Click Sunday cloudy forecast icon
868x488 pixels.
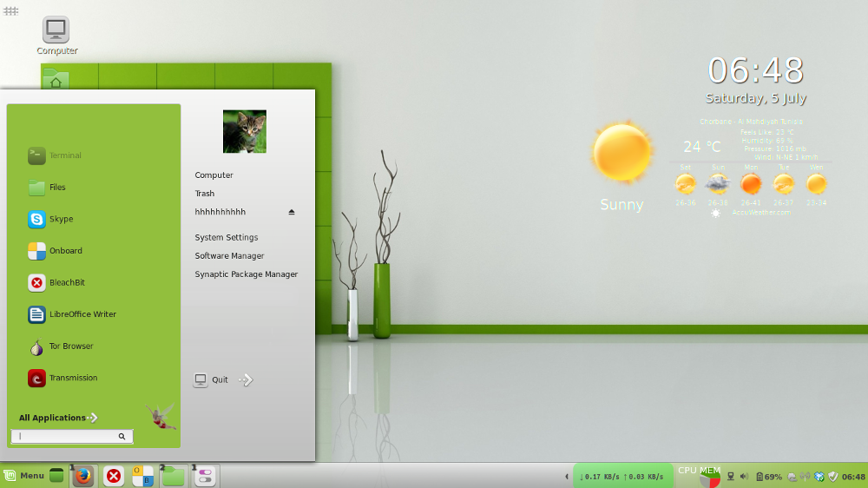tap(718, 184)
